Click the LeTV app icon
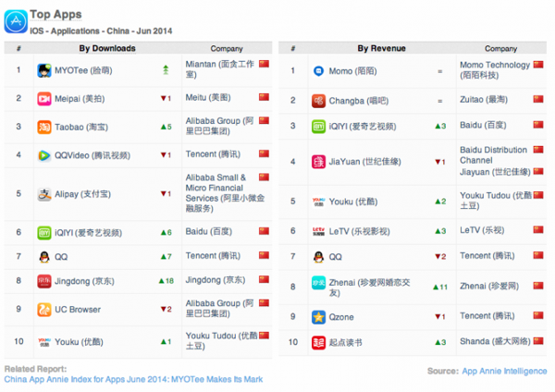The height and width of the screenshot is (392, 555). [316, 228]
